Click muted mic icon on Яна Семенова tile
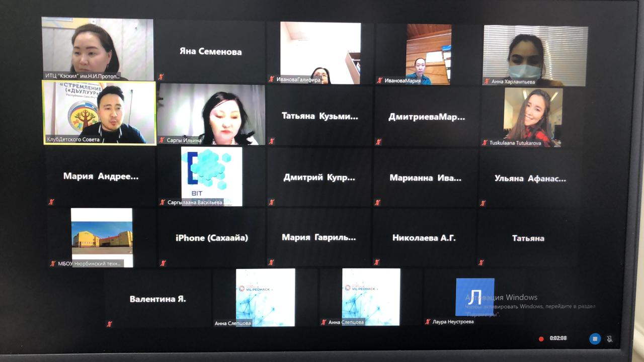 coord(161,77)
